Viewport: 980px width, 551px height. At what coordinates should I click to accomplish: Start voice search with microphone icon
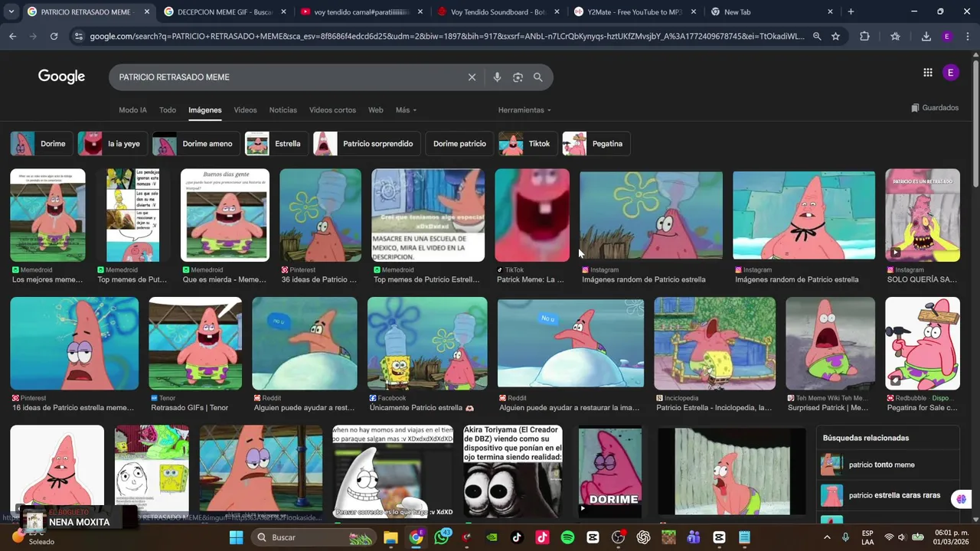497,77
